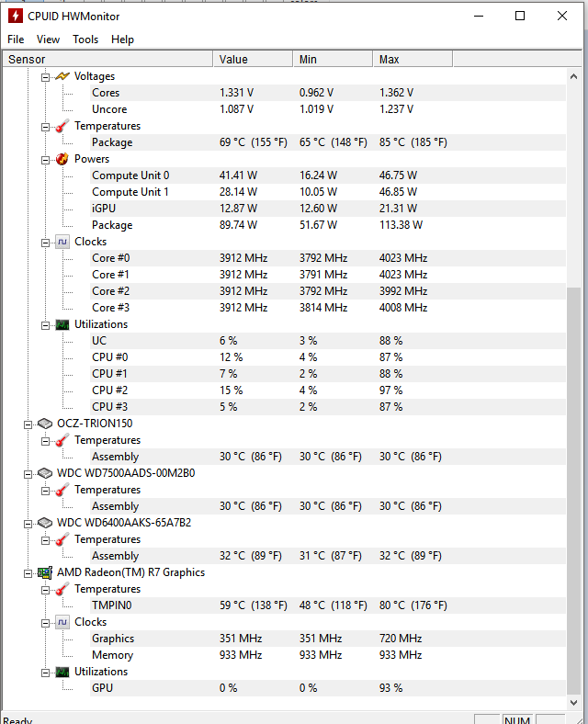Click the NUM status bar indicator
This screenshot has height=724, width=588.
(x=517, y=719)
